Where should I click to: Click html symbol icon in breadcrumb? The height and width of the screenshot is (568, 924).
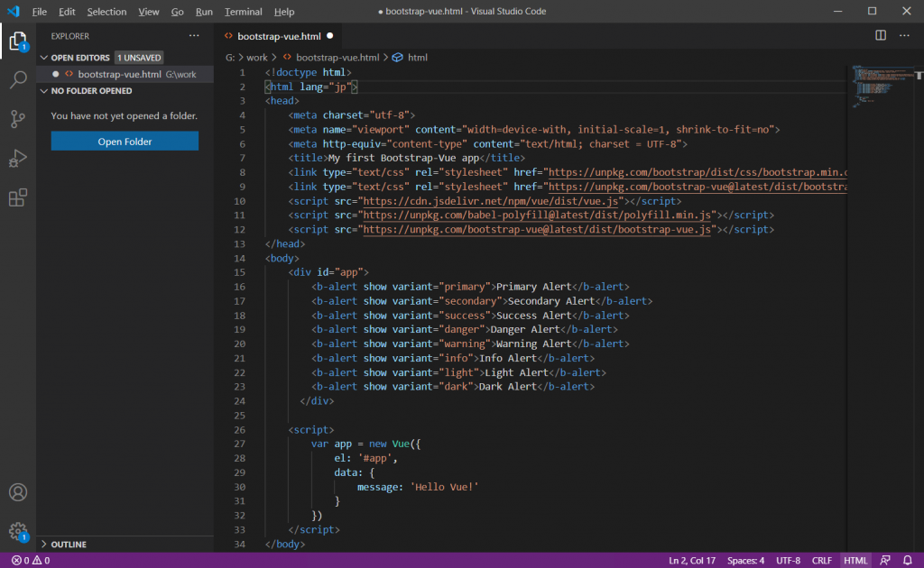click(x=398, y=58)
